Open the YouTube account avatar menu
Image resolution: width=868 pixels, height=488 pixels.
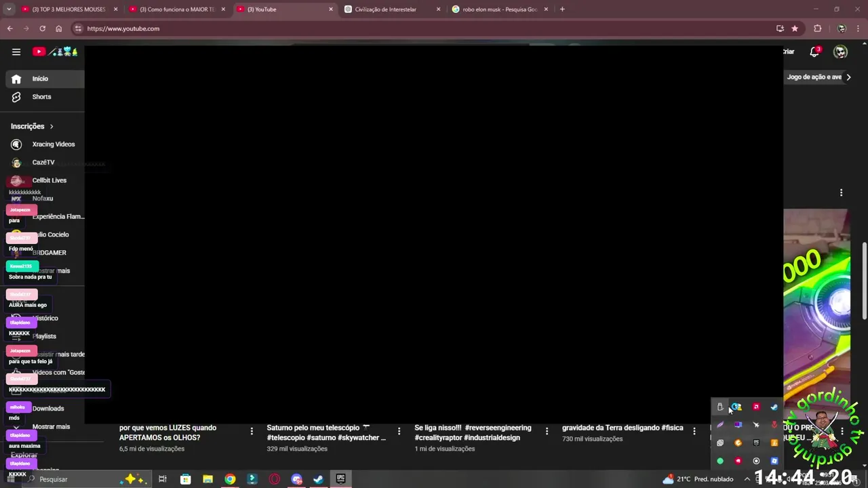pos(840,52)
